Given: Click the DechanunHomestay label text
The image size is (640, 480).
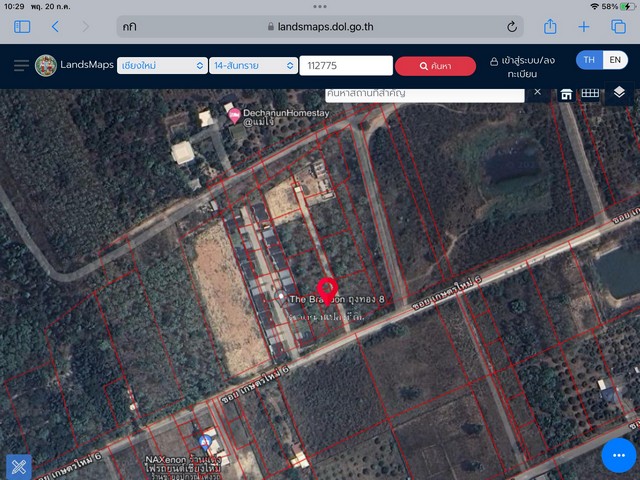Looking at the screenshot, I should (286, 117).
